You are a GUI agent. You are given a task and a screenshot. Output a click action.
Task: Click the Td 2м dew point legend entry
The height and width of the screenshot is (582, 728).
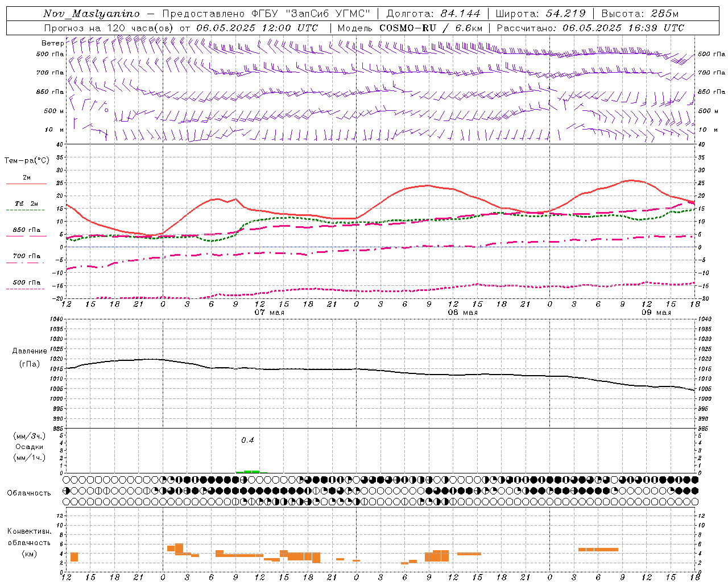click(x=26, y=203)
